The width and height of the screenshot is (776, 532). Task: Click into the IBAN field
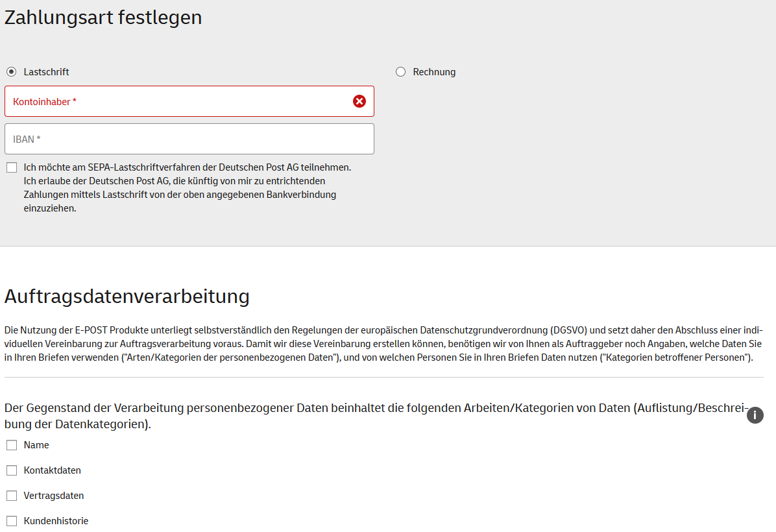(189, 139)
